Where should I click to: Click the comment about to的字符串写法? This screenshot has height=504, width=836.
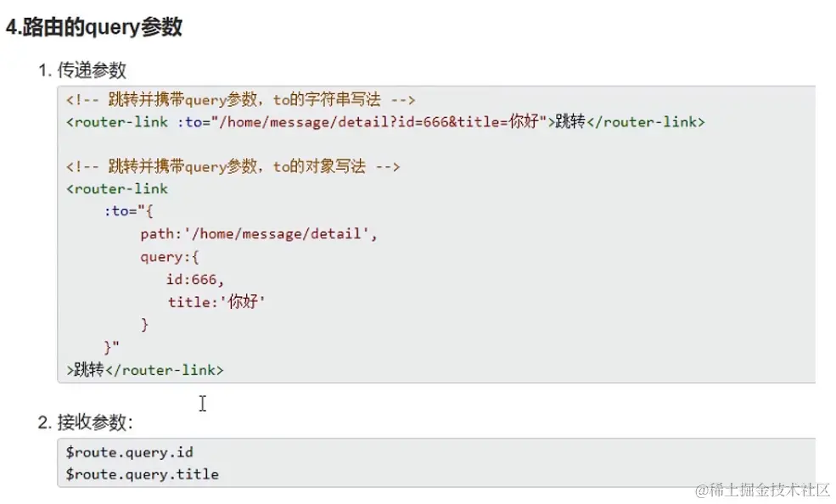point(240,99)
